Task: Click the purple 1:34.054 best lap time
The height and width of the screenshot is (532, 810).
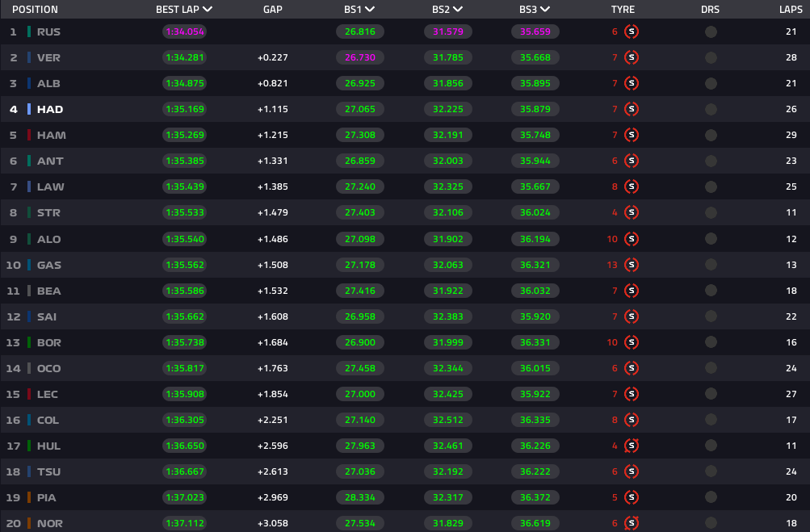Action: point(184,32)
